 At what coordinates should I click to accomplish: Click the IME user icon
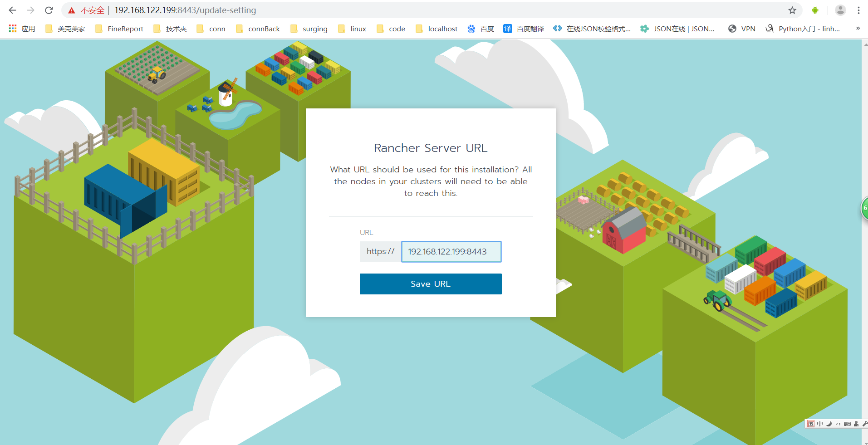tap(856, 424)
